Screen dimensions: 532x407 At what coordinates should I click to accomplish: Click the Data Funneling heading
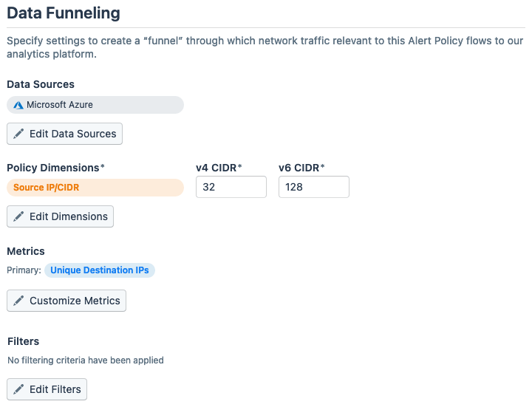64,13
